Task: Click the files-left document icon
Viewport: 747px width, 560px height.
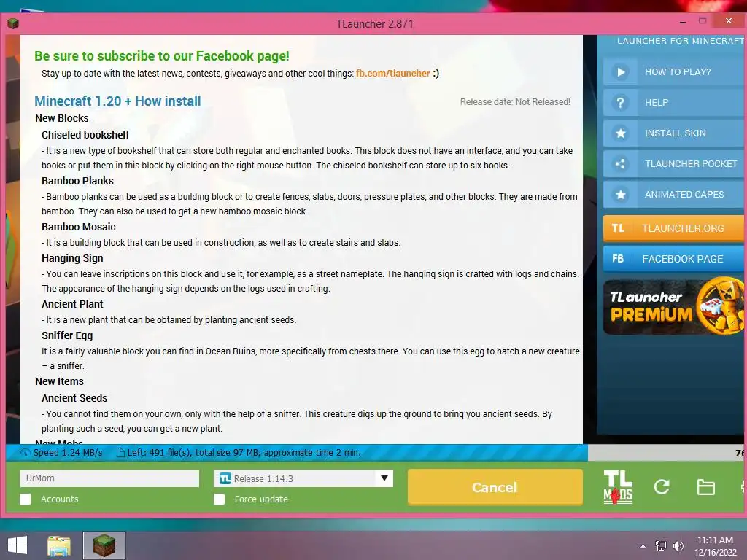Action: click(120, 452)
